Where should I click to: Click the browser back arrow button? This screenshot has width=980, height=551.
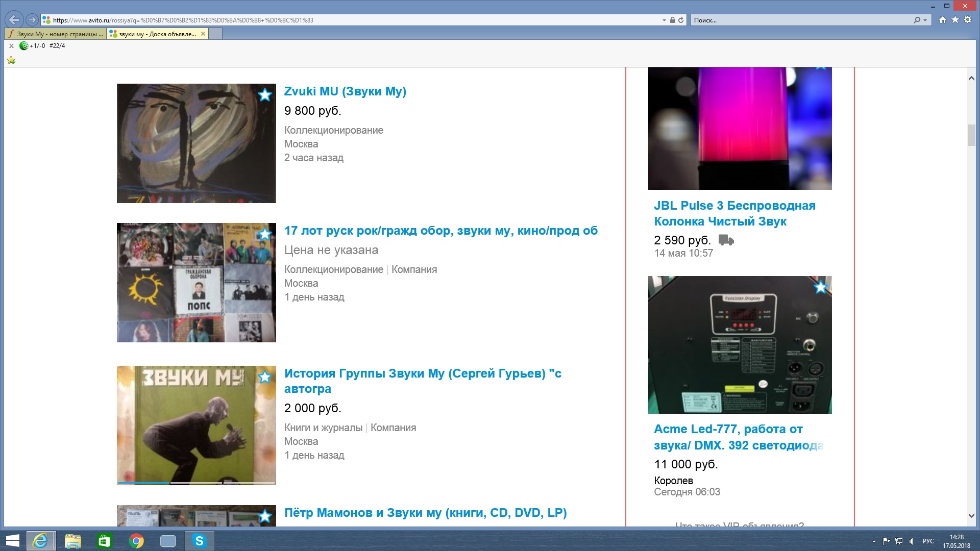(14, 20)
